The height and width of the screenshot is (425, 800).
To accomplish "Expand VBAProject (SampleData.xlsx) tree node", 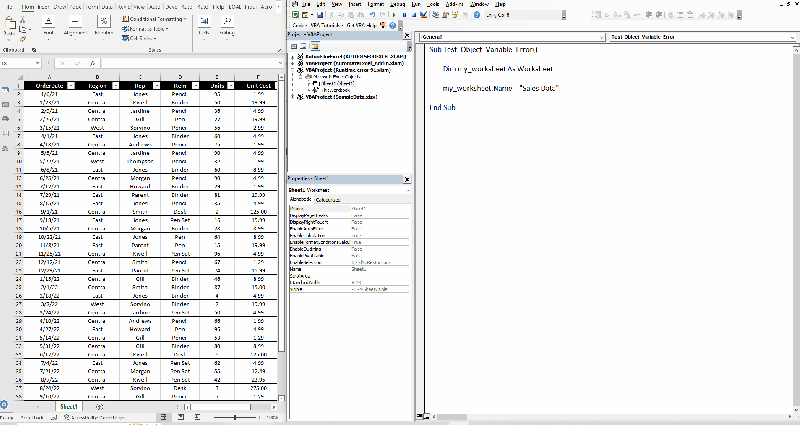I will click(x=292, y=96).
